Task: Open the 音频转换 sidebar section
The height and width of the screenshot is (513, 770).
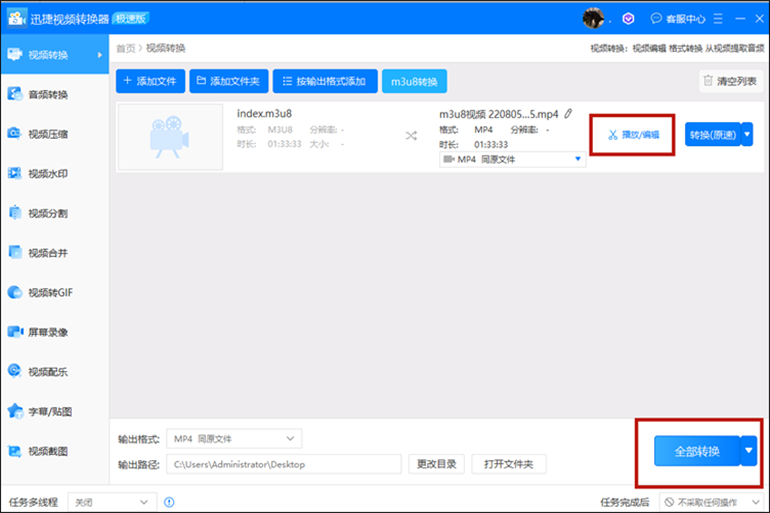Action: [x=54, y=94]
